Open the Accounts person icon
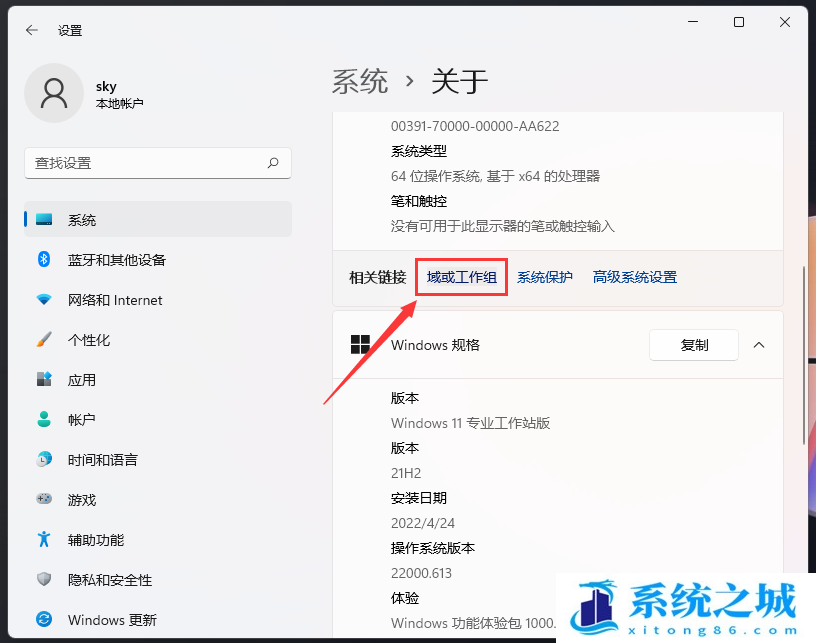 [44, 420]
